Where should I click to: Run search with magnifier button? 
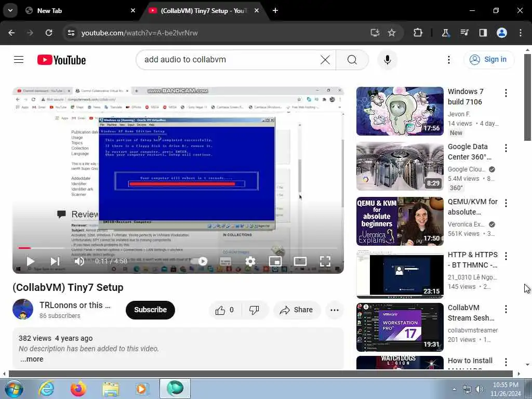tap(352, 60)
